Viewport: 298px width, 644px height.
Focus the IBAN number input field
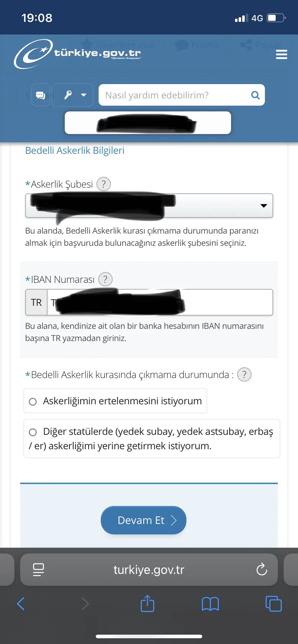227,303
